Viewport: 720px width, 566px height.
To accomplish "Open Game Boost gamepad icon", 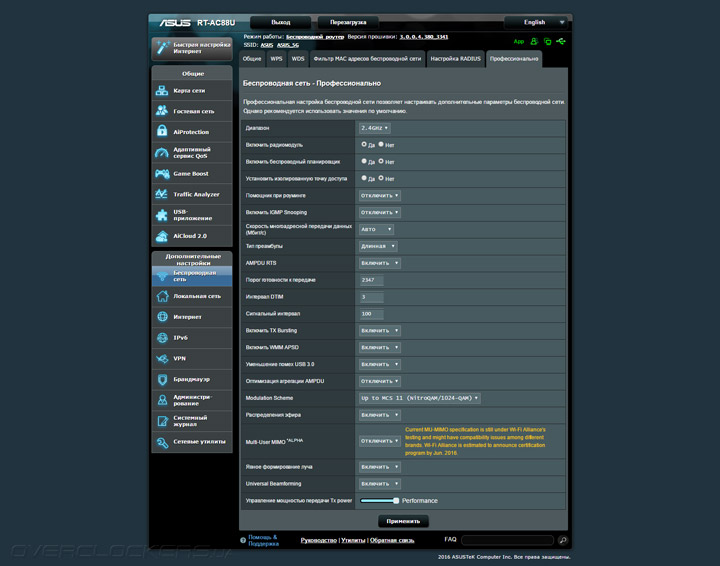I will tap(162, 174).
